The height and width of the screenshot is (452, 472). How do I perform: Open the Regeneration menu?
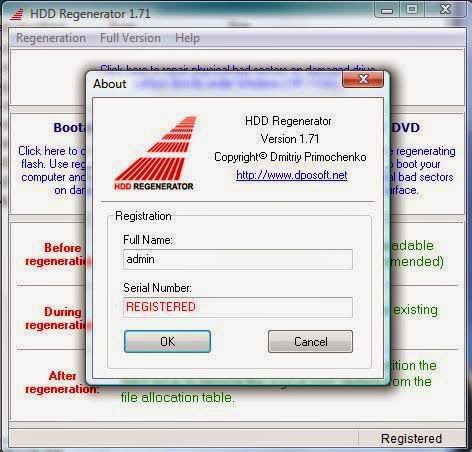pyautogui.click(x=51, y=38)
